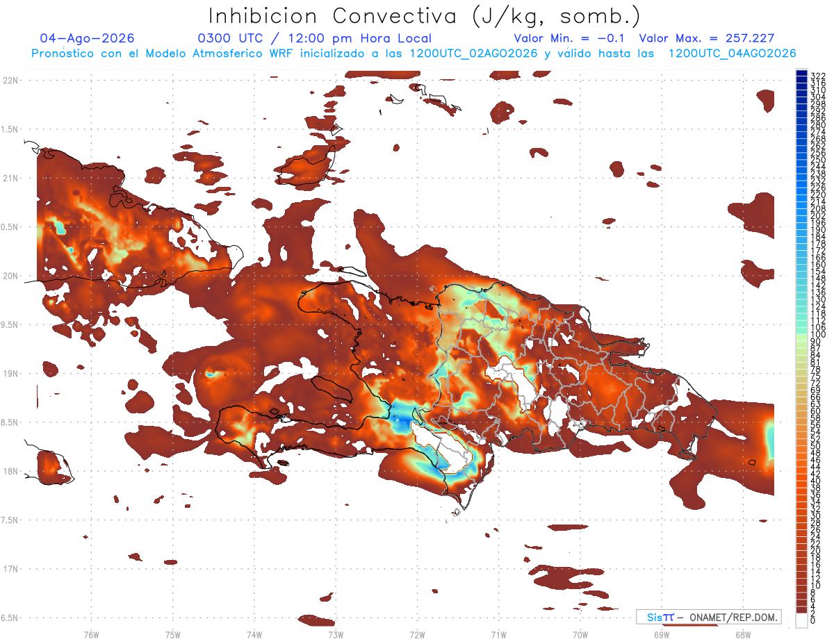
Task: Click the "73W" longitude label
Action: click(336, 635)
